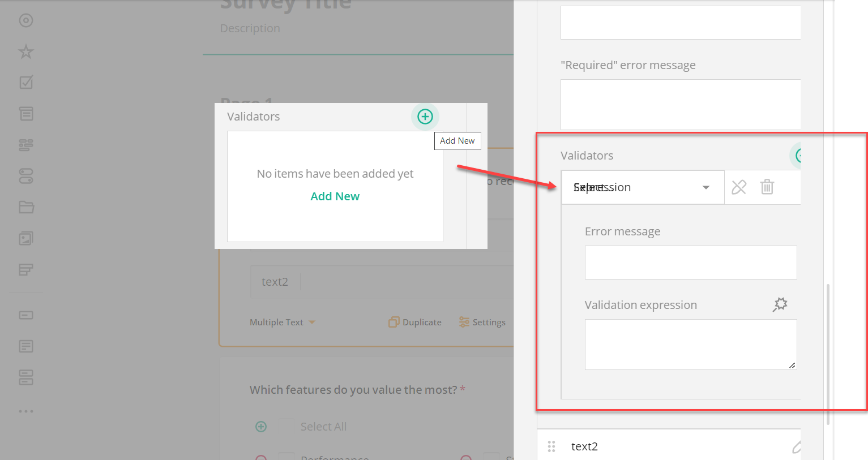Toggle the Select All checkbox
Screen dimensions: 868x460
pyautogui.click(x=286, y=426)
